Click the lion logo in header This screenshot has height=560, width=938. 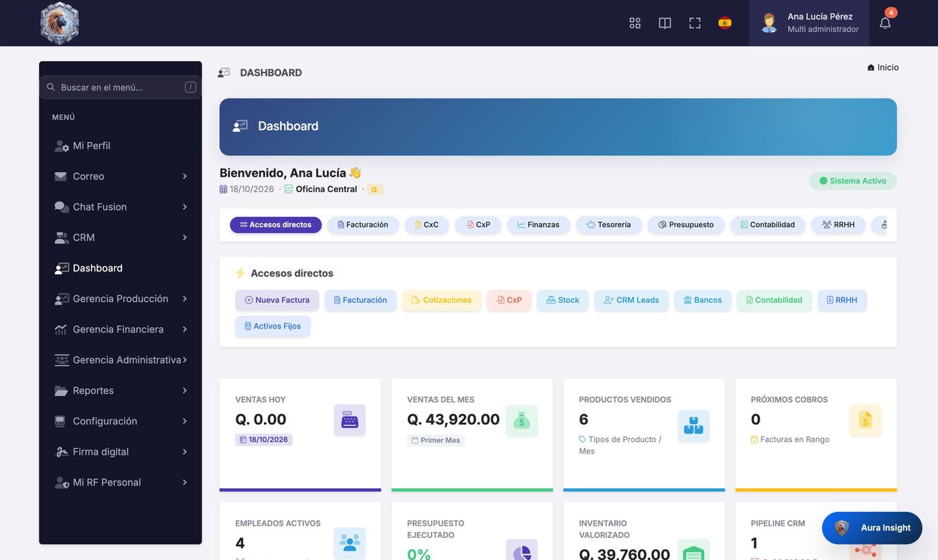coord(60,23)
